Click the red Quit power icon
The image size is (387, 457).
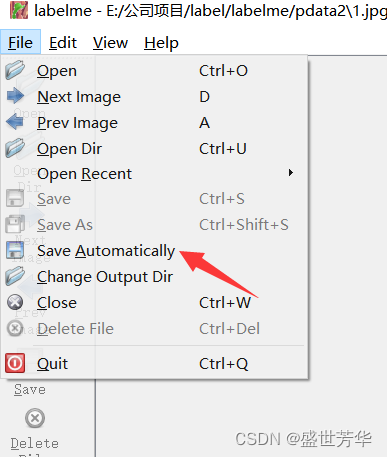point(15,363)
